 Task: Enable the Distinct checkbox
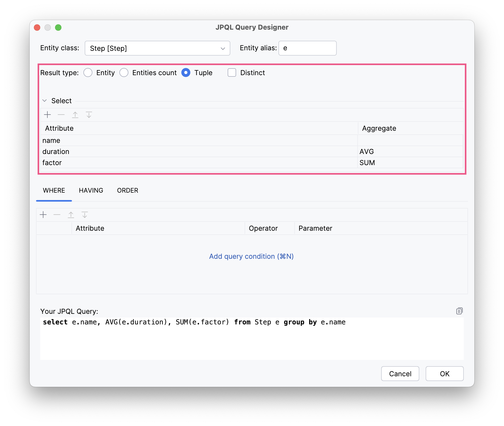tap(232, 72)
